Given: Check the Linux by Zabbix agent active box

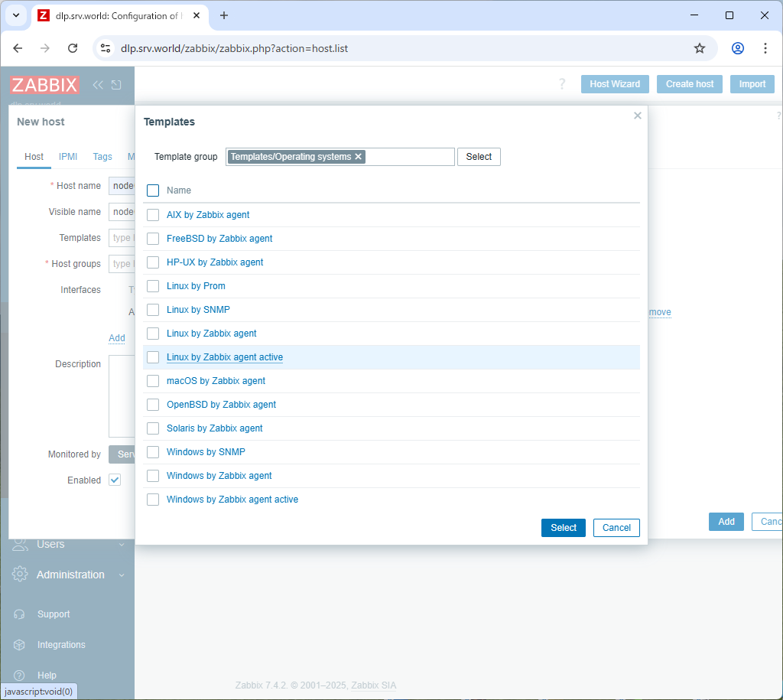Looking at the screenshot, I should [x=153, y=357].
